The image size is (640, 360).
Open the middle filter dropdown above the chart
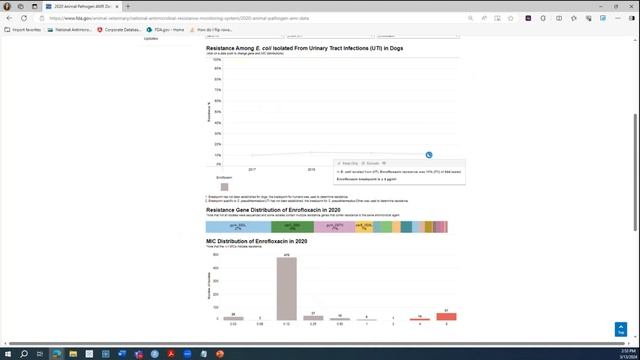tap(330, 37)
